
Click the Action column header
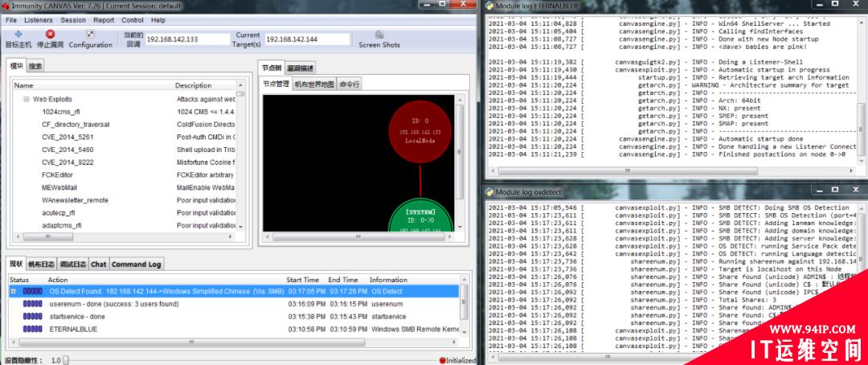(58, 280)
